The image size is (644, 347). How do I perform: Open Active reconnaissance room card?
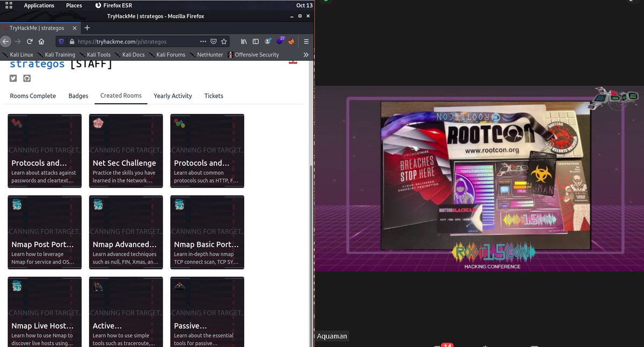point(126,312)
